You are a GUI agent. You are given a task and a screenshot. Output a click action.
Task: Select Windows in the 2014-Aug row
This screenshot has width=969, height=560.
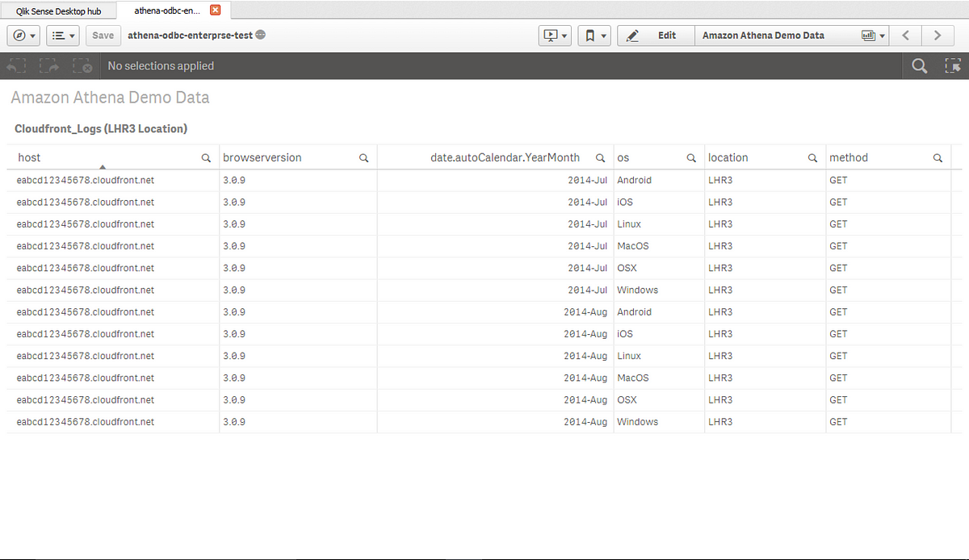[x=637, y=421]
